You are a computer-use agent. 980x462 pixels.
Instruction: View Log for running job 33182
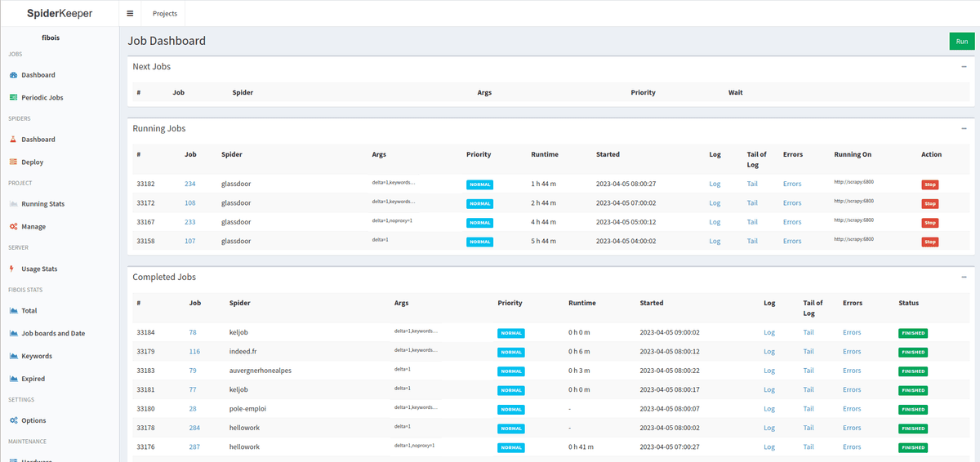click(x=715, y=184)
